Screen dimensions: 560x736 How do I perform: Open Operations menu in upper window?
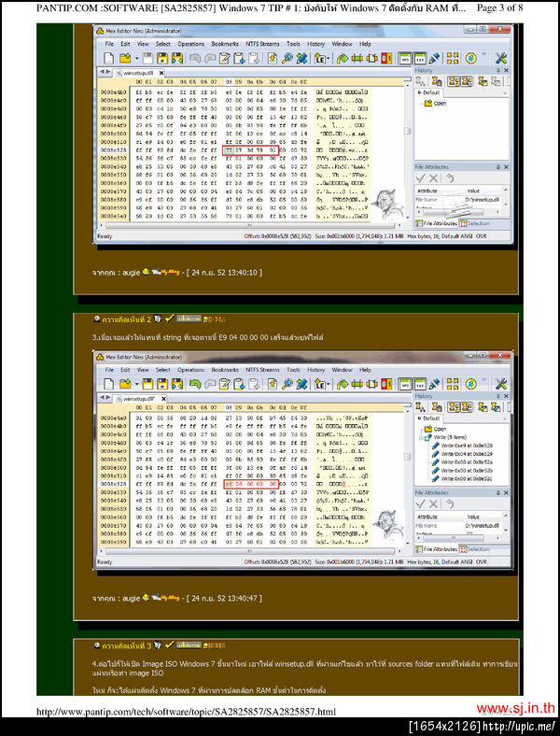coord(190,44)
